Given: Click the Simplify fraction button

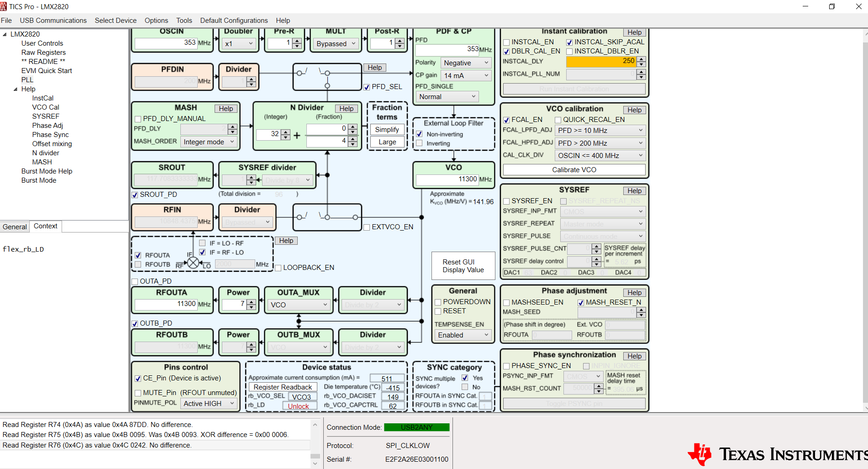Looking at the screenshot, I should [387, 130].
